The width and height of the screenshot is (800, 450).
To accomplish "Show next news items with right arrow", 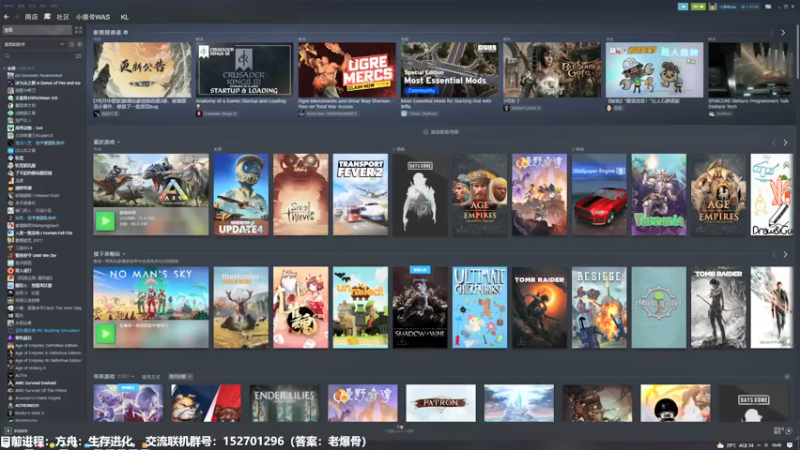I will (x=783, y=32).
